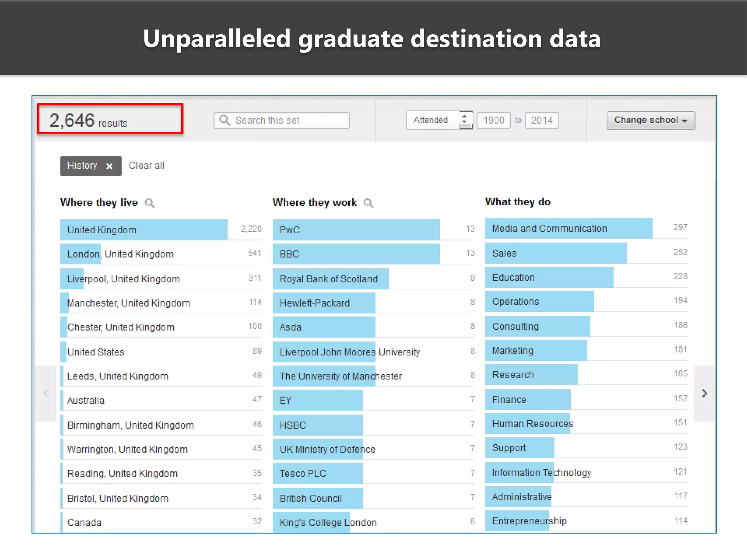The width and height of the screenshot is (747, 560).
Task: Select UK Ministry of Defence employer
Action: tap(374, 449)
